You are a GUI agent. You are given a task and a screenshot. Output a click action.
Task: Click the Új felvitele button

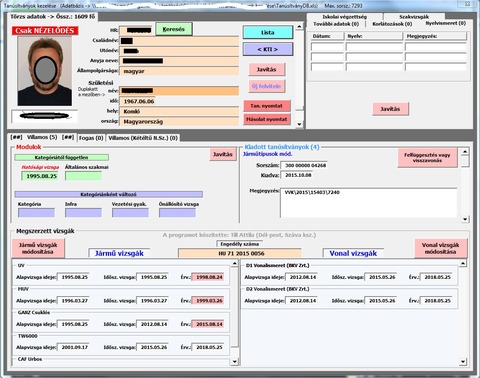click(267, 86)
